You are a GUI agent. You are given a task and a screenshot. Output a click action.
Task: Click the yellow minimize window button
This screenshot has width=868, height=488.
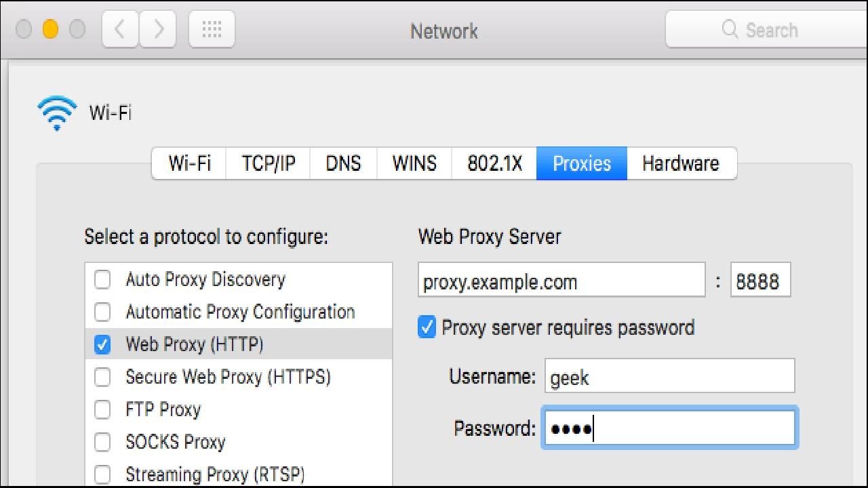50,30
